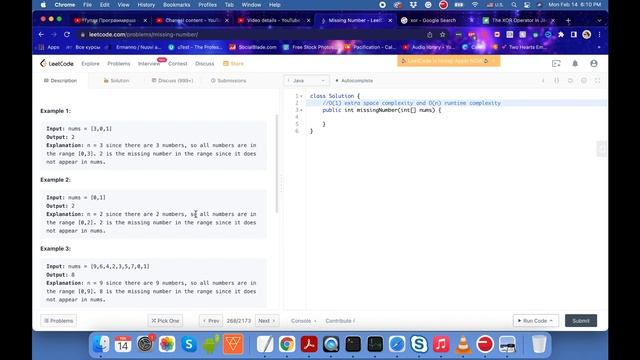Screen dimensions: 640x360
Task: Go to the Prev problem
Action: 211,321
